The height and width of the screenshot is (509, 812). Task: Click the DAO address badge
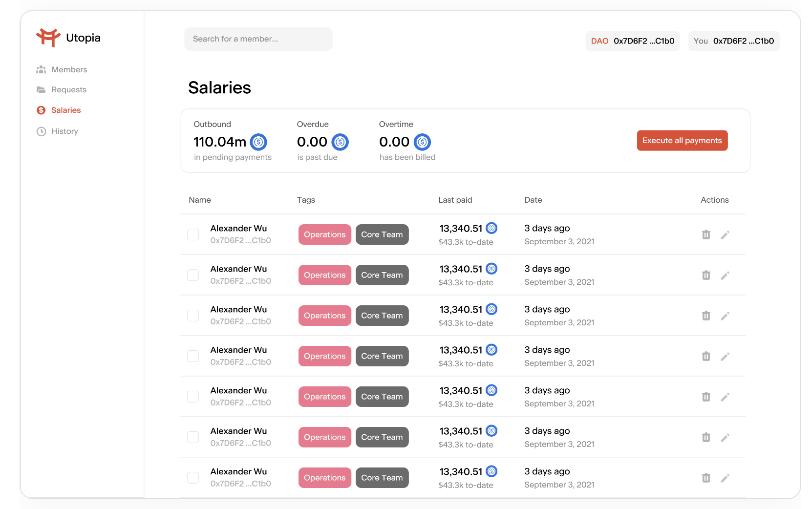click(x=632, y=41)
